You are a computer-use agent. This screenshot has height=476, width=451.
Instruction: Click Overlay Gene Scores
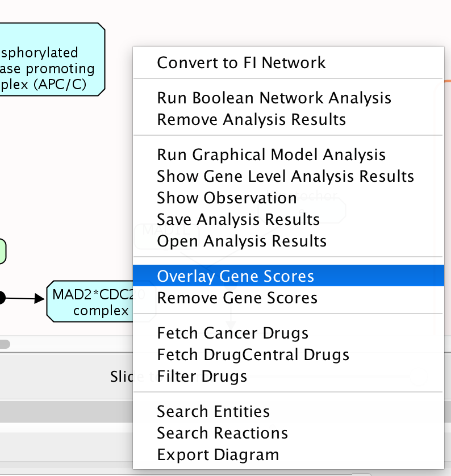tap(235, 276)
